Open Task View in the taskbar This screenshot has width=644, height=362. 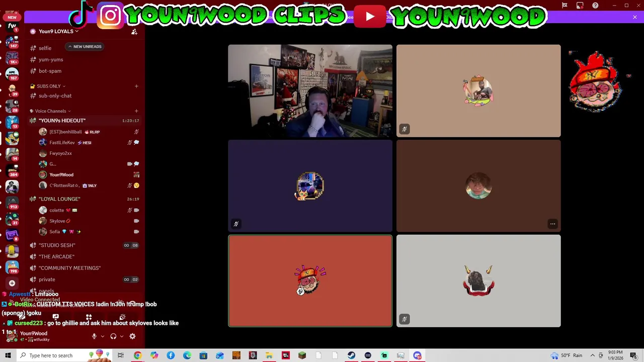coord(121,355)
